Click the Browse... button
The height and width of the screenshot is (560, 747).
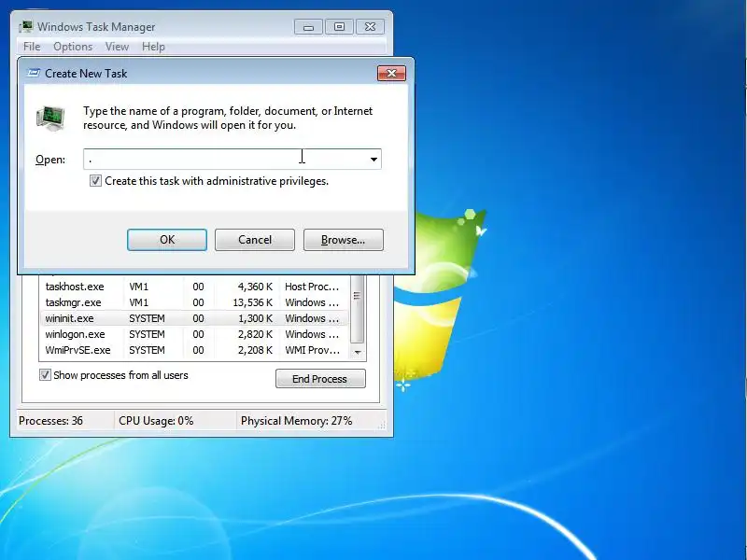344,240
